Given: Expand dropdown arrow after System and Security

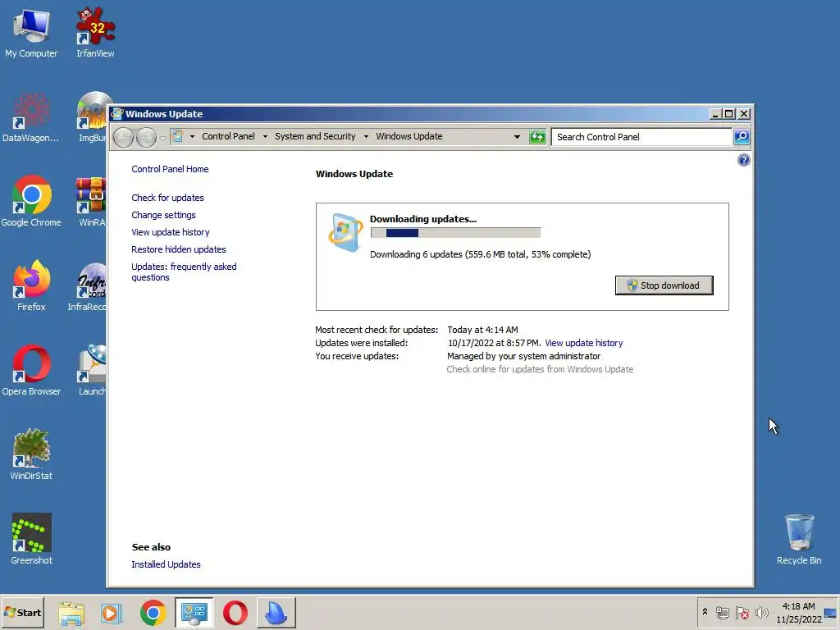Looking at the screenshot, I should pos(366,137).
